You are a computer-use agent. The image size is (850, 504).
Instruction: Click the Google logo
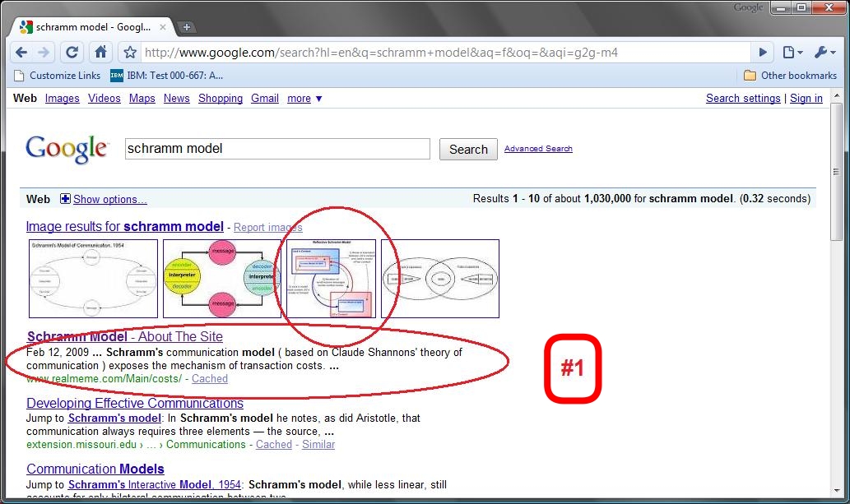67,149
